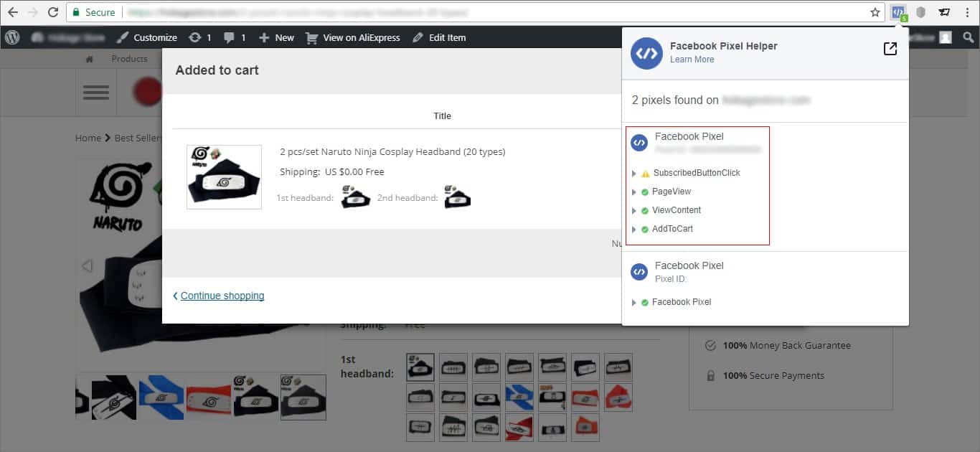The image size is (980, 452).
Task: Click the Home breadcrumb link
Action: (x=88, y=138)
